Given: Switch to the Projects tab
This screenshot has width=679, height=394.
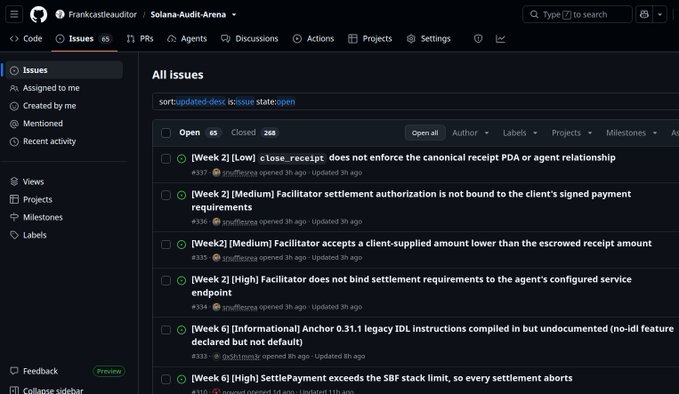Looking at the screenshot, I should pyautogui.click(x=370, y=39).
